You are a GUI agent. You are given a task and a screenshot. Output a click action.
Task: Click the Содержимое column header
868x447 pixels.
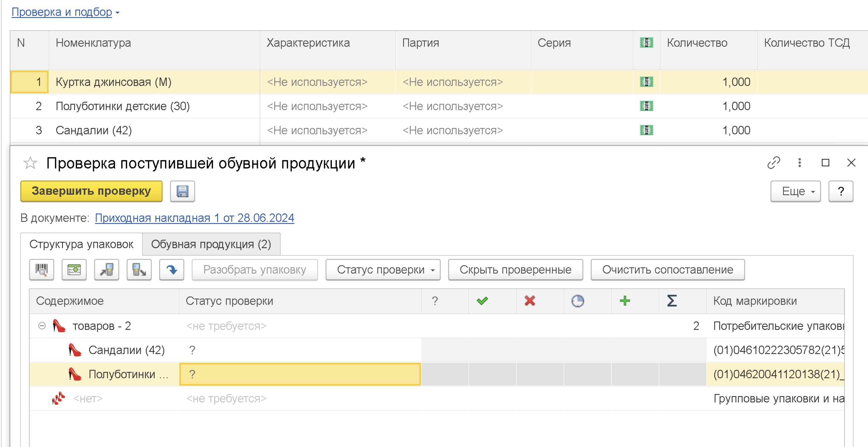(104, 301)
